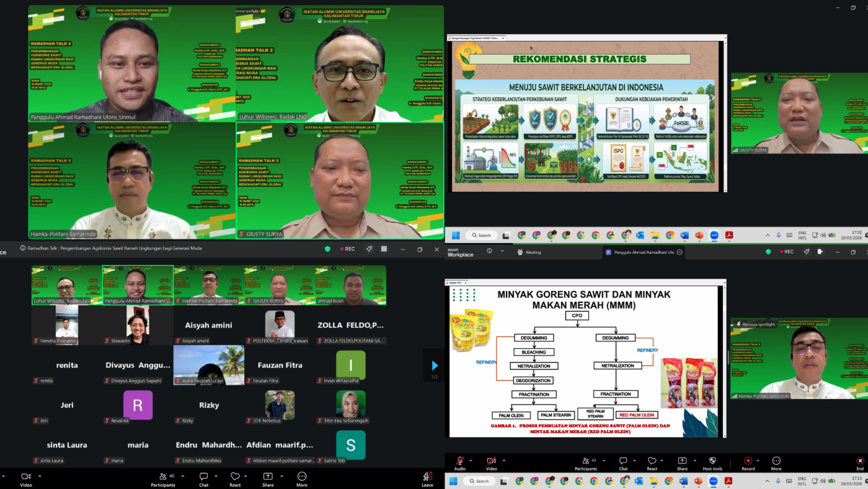Open the Participants panel showing 40

tap(163, 477)
